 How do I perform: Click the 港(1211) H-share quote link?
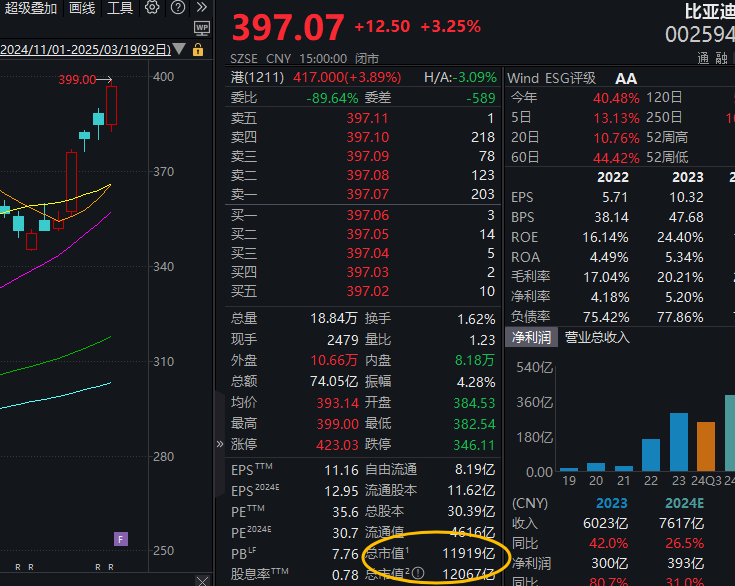coord(257,77)
